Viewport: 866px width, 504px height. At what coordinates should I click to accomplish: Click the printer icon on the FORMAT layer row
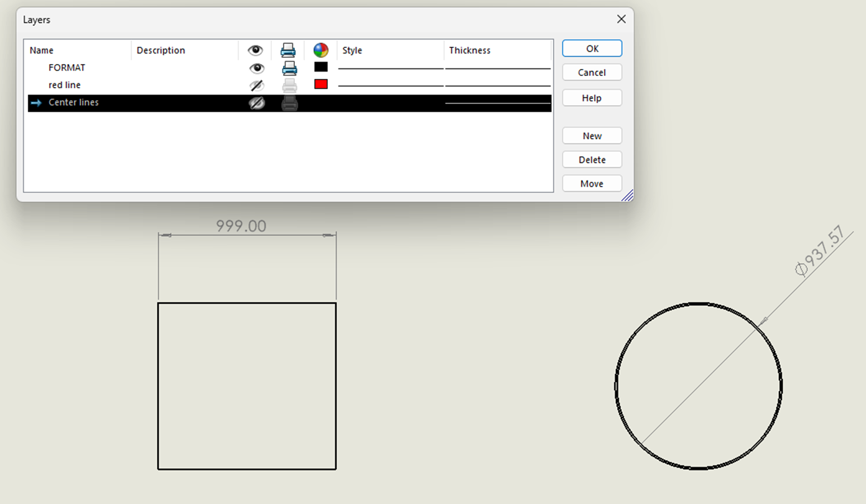[x=289, y=68]
